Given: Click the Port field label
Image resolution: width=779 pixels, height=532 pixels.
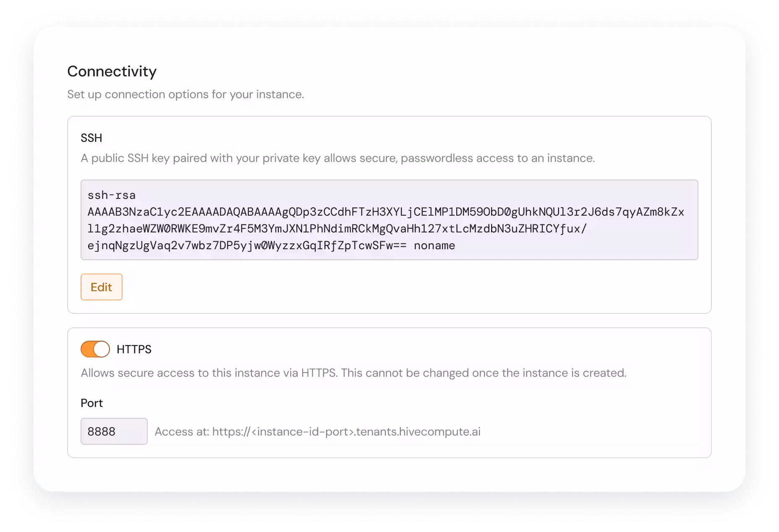Looking at the screenshot, I should 92,403.
